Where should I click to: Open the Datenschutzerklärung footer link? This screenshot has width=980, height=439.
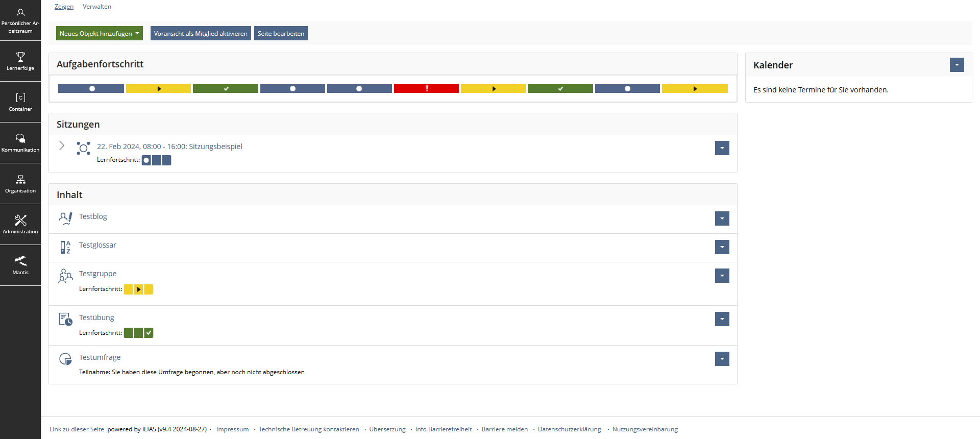point(570,429)
